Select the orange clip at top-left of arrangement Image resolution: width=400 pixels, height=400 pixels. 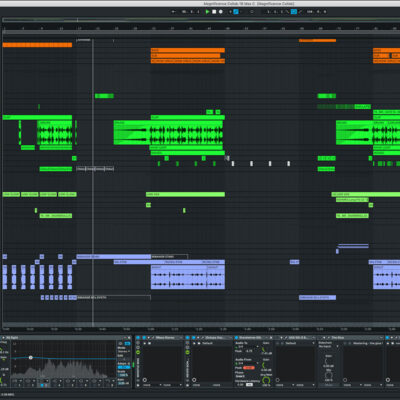[37, 45]
